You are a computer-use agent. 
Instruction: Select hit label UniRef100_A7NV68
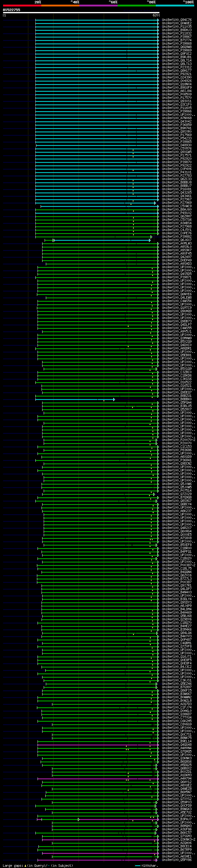point(177,118)
